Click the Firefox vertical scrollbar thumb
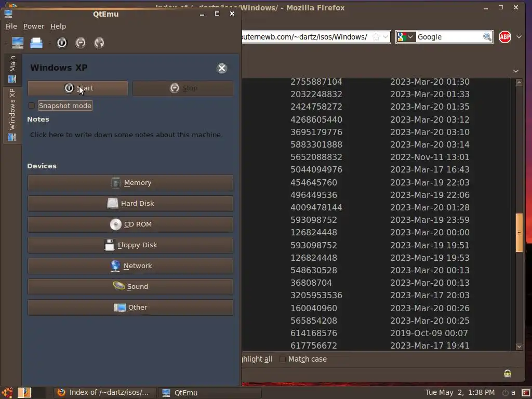This screenshot has width=532, height=399. point(519,232)
